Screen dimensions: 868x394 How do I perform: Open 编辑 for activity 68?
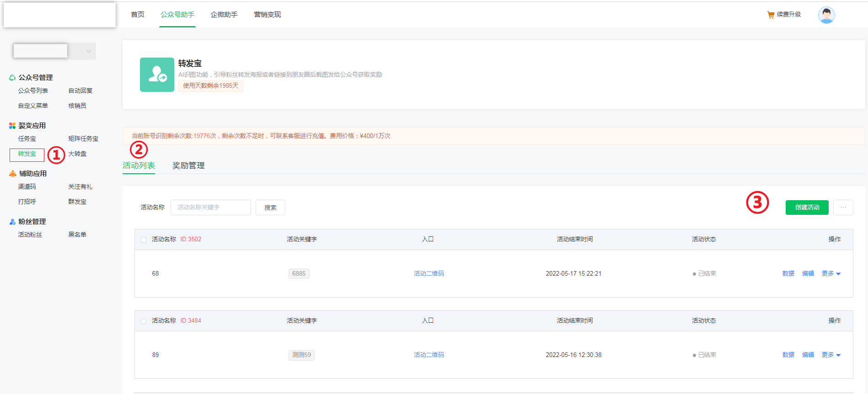pos(808,273)
